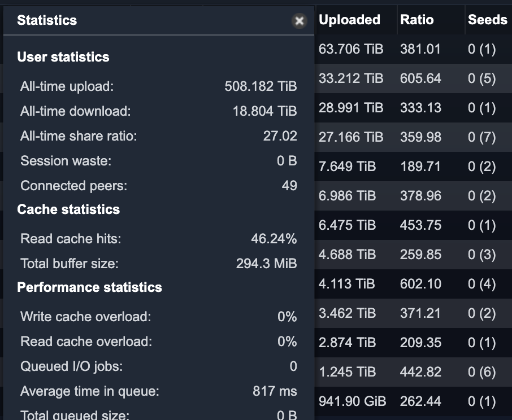
Task: Sort torrents by Seeds column
Action: (x=488, y=20)
